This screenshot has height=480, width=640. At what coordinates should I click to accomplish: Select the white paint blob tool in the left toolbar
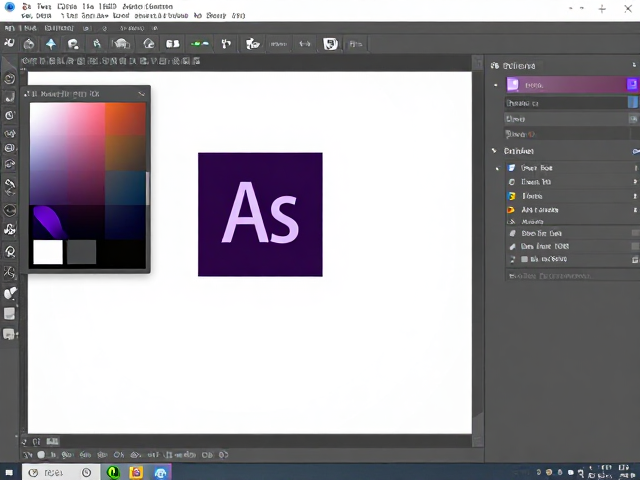[x=10, y=293]
